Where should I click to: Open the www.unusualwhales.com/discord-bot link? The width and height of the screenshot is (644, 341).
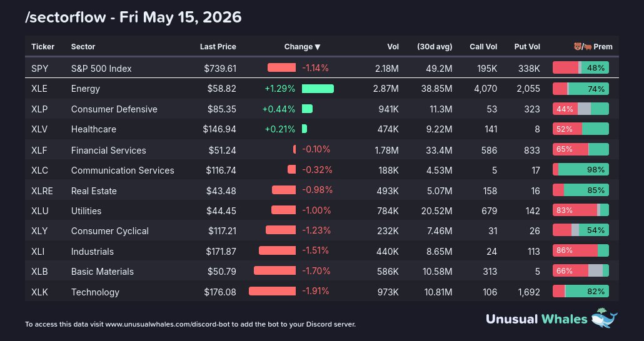coord(168,324)
